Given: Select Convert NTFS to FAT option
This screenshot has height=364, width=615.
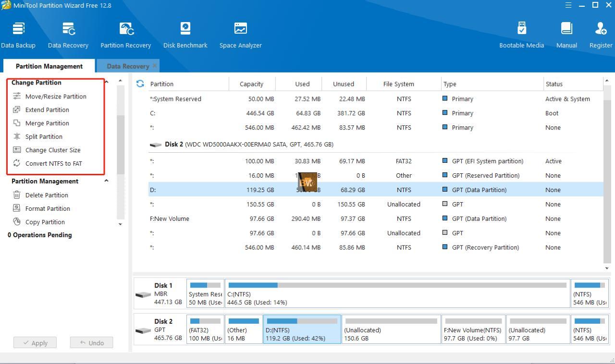Looking at the screenshot, I should (x=53, y=164).
